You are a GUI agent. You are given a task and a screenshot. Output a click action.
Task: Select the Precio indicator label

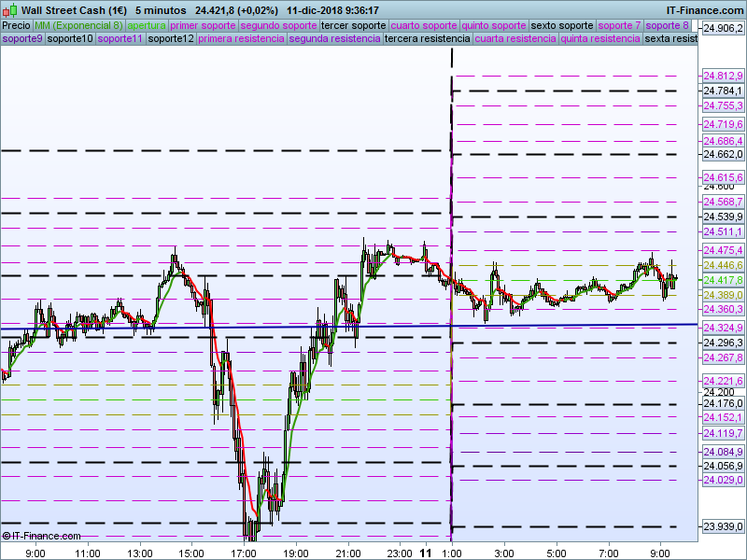[x=17, y=25]
